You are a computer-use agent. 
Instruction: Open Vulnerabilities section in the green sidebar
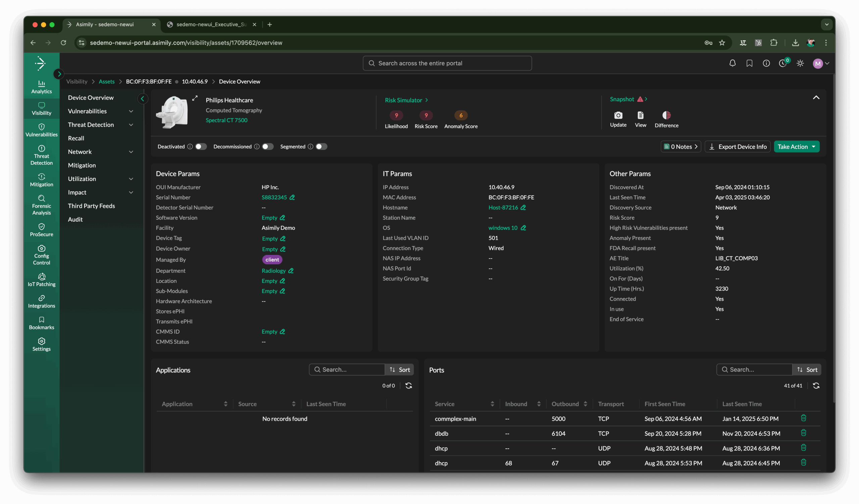click(x=41, y=130)
